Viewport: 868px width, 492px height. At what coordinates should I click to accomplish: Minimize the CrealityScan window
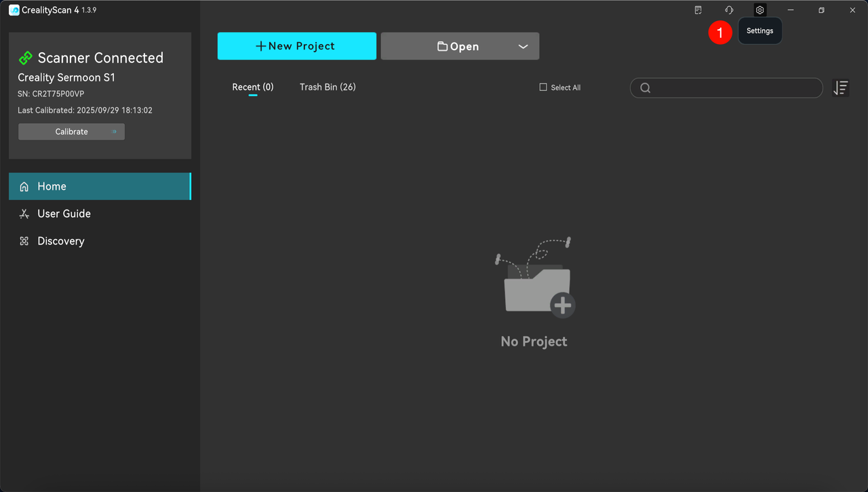(x=790, y=9)
